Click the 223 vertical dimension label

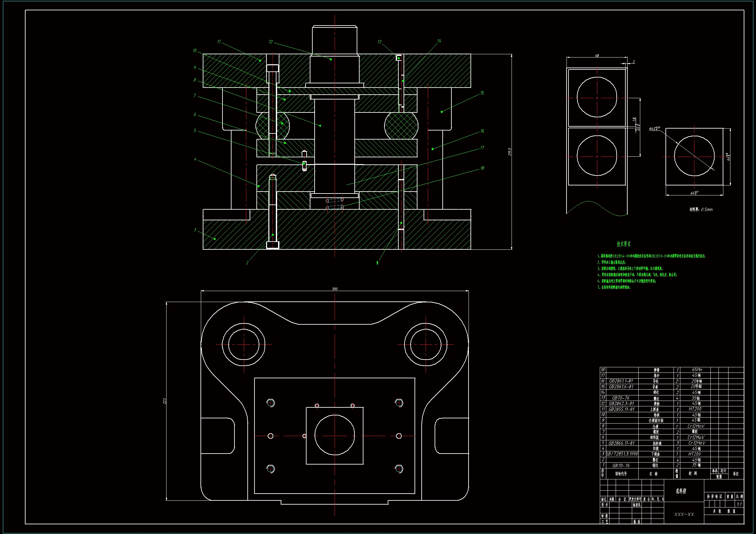pos(165,401)
